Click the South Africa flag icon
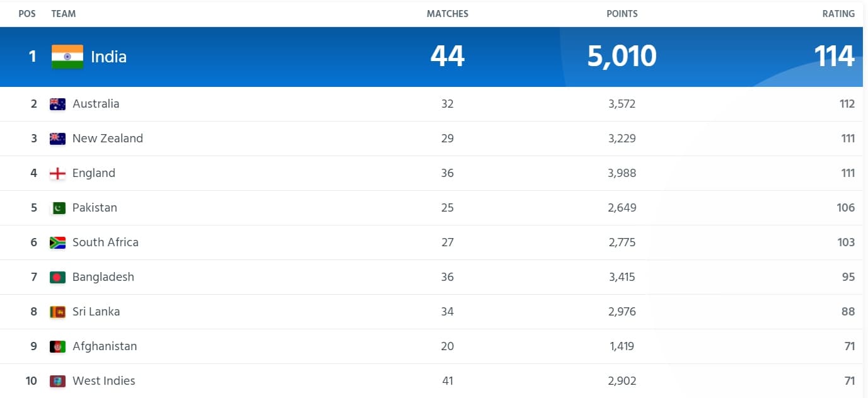This screenshot has height=398, width=868. tap(57, 243)
